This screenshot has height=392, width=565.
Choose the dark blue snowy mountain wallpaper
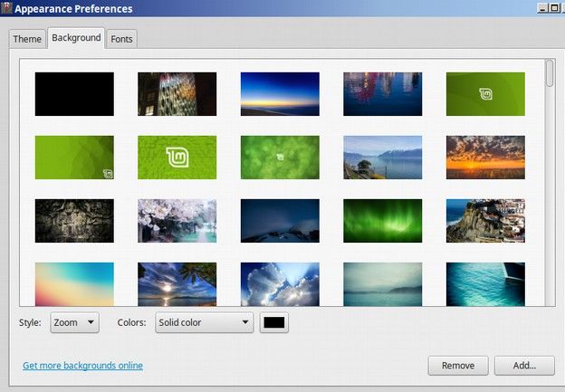click(x=280, y=221)
